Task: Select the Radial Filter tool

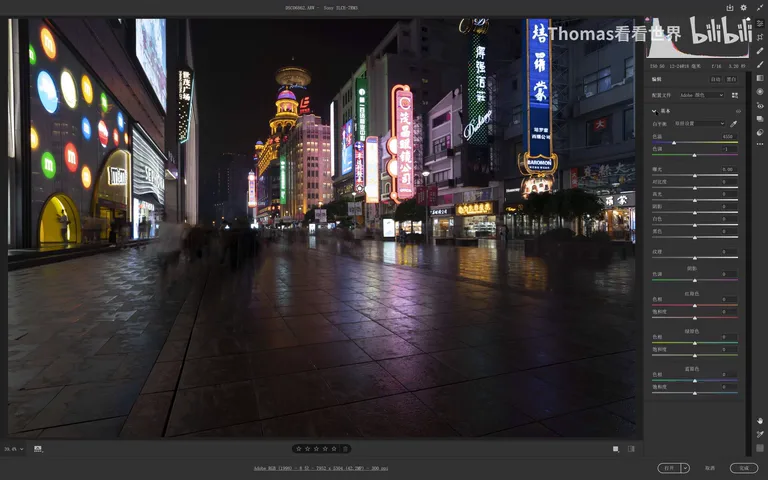Action: [x=760, y=92]
